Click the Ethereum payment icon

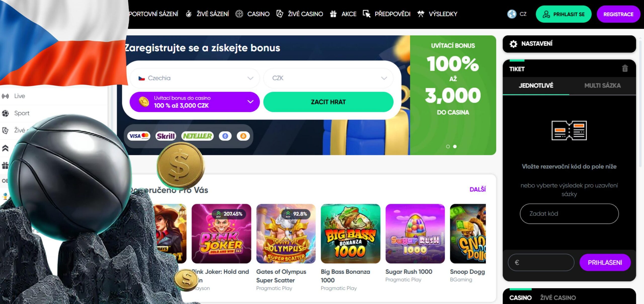[x=225, y=136]
